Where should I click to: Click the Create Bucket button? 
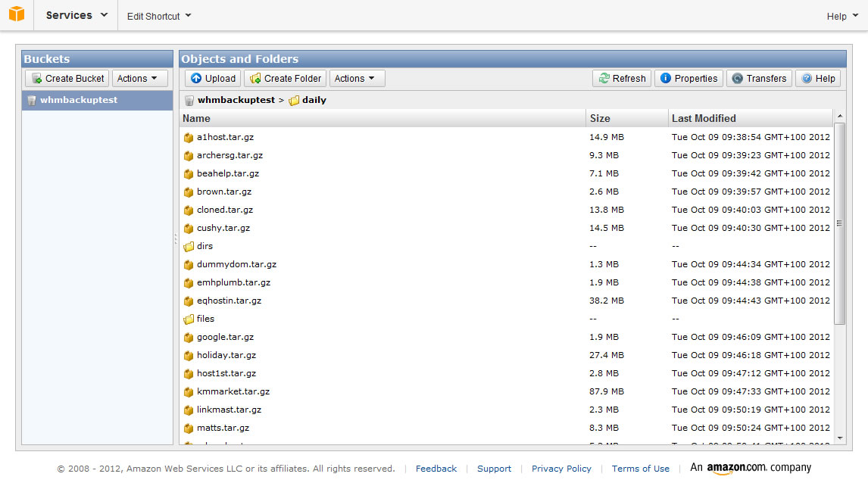pyautogui.click(x=67, y=79)
